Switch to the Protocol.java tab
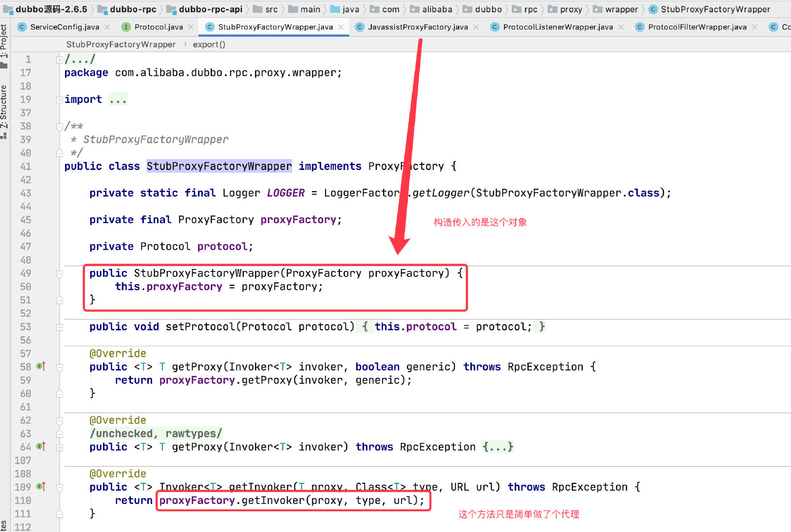Image resolution: width=791 pixels, height=532 pixels. (159, 27)
